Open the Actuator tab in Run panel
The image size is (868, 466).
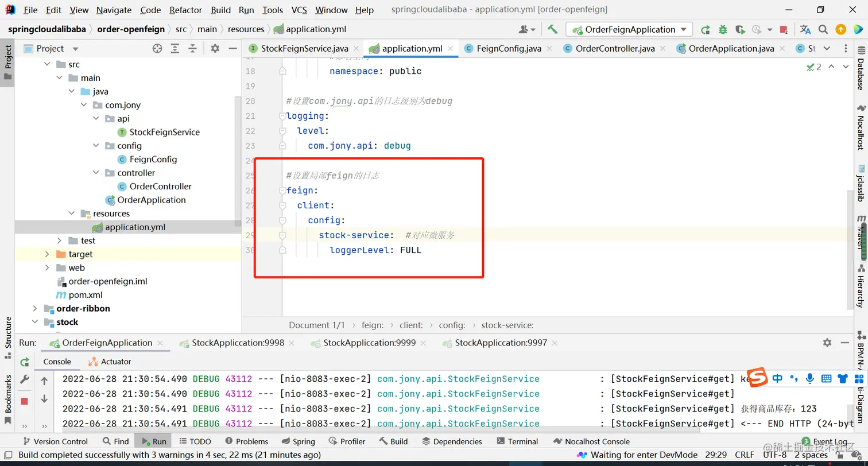point(110,362)
